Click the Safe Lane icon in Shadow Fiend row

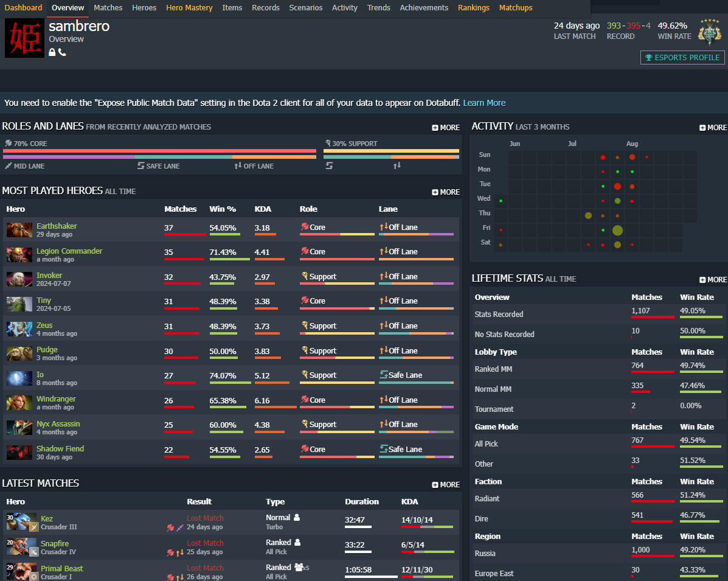(384, 448)
